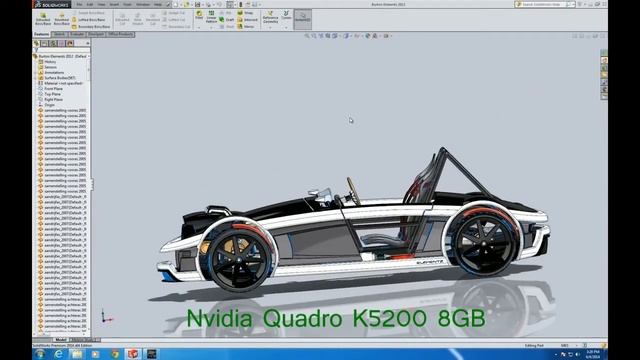This screenshot has width=640, height=360.
Task: Click the Open document icon
Action: coord(187,4)
